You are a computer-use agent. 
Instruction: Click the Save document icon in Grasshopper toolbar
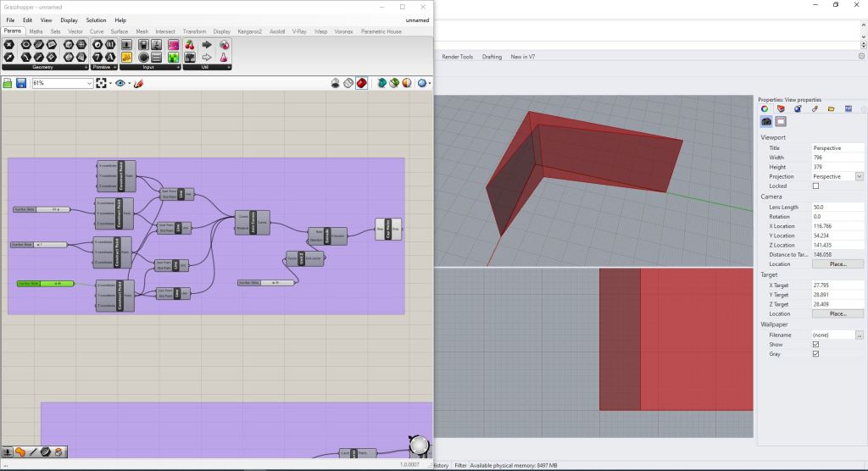point(20,83)
